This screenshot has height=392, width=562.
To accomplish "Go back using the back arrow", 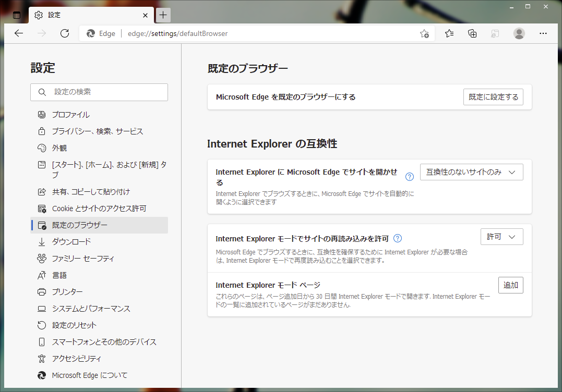I will point(19,34).
